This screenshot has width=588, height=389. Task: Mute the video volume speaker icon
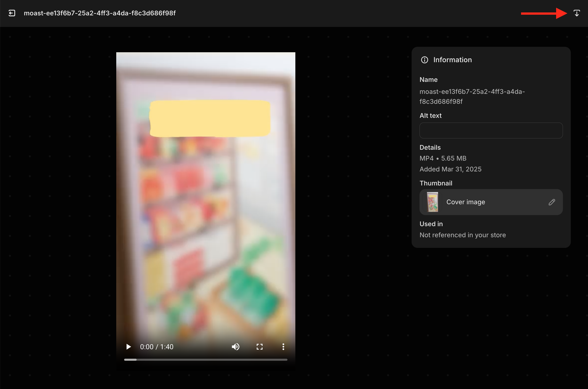coord(235,346)
